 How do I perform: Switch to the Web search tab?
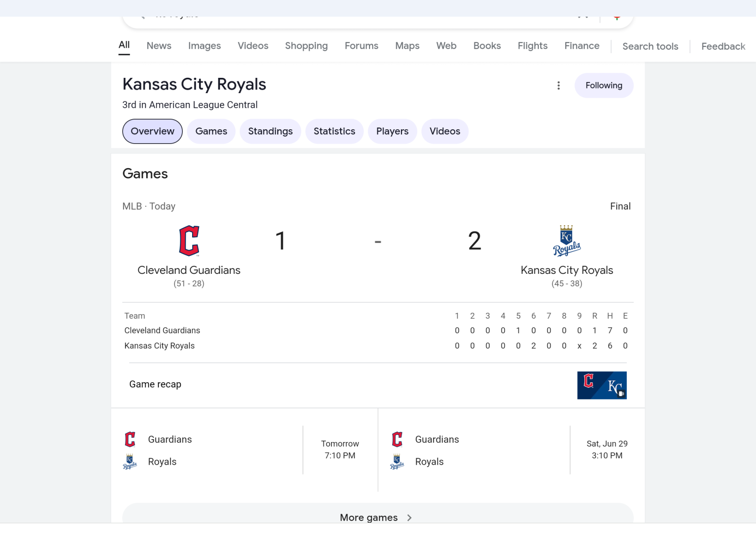(x=446, y=45)
